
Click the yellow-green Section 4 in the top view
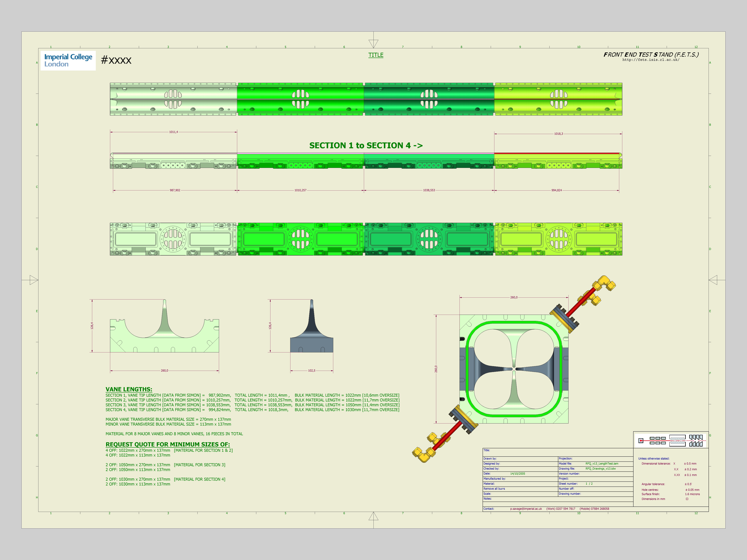[x=559, y=99]
